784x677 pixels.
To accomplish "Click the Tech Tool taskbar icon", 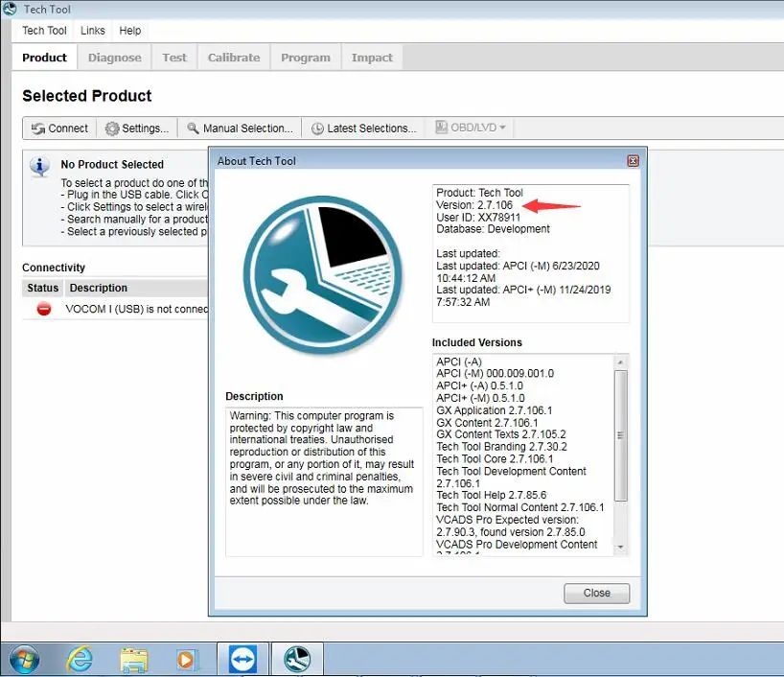I will [x=297, y=660].
